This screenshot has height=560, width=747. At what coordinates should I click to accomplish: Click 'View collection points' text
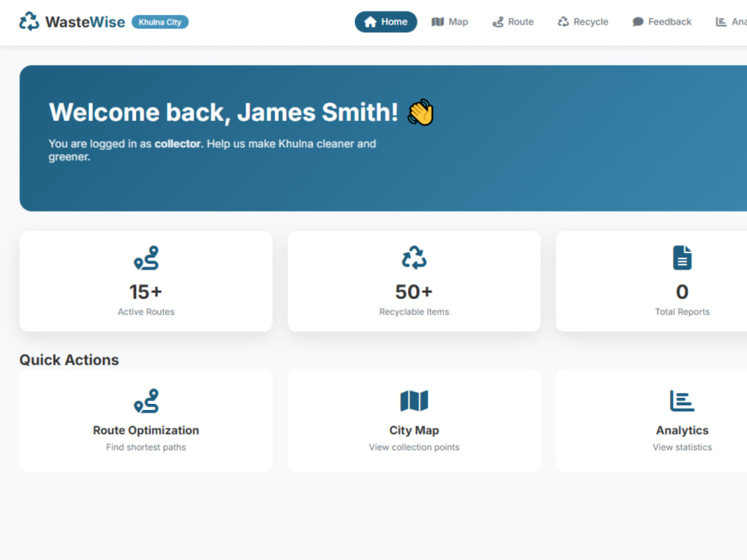[414, 447]
